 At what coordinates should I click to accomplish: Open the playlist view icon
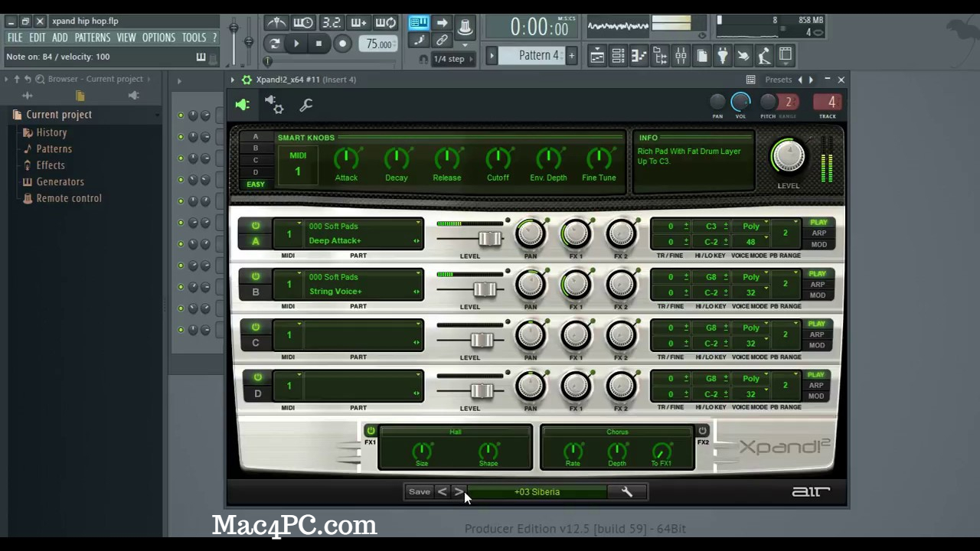pos(597,56)
